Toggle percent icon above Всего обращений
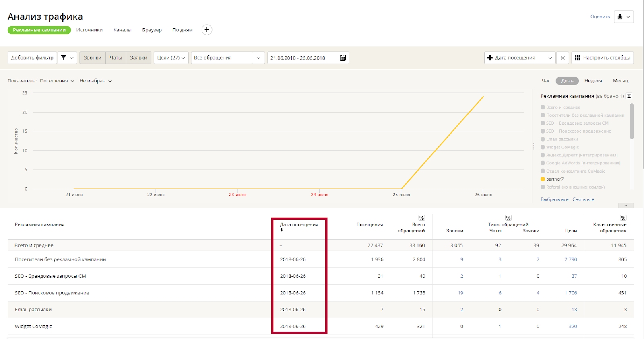The image size is (644, 339). (x=421, y=218)
